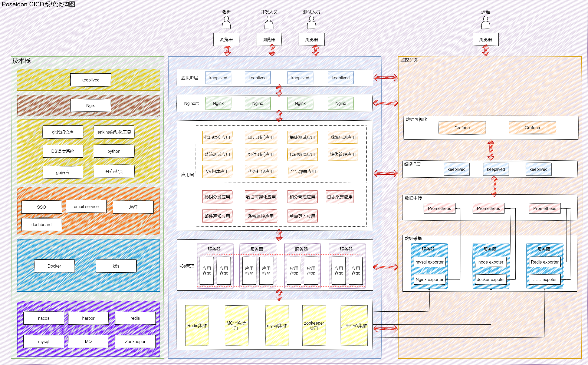The height and width of the screenshot is (365, 588).
Task: Click red arrow between 虚拟IP层 and Nginx层
Action: [x=279, y=91]
